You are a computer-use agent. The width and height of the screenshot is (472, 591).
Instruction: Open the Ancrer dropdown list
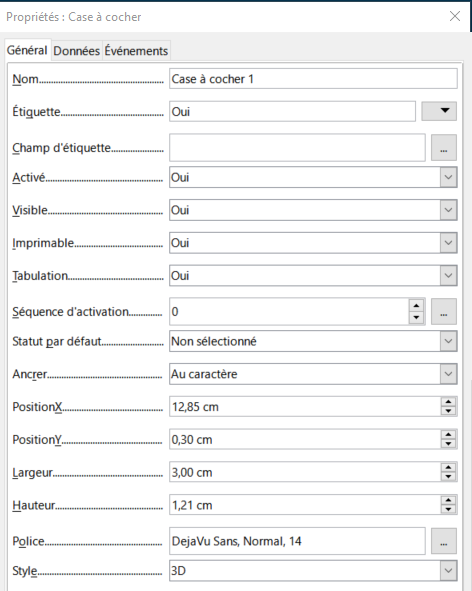448,374
